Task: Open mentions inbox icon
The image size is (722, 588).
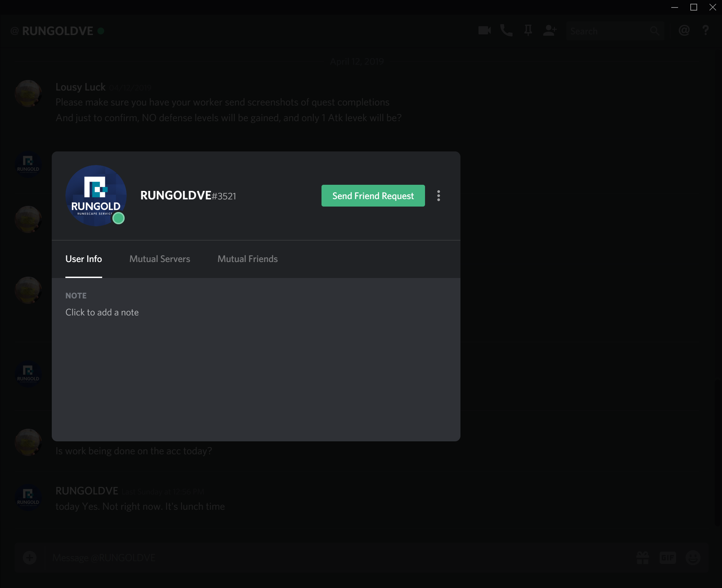Action: point(684,31)
